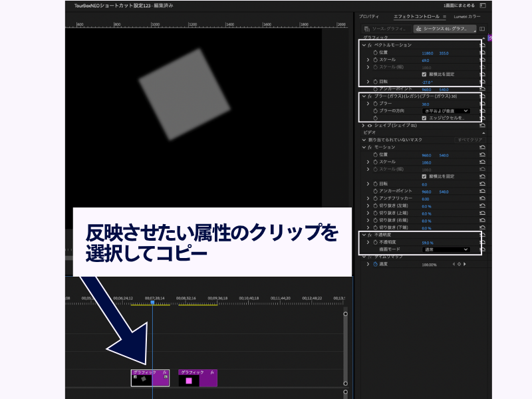Switch to the Lumetri カラー tab
Viewport: 532px width, 399px height.
point(467,16)
